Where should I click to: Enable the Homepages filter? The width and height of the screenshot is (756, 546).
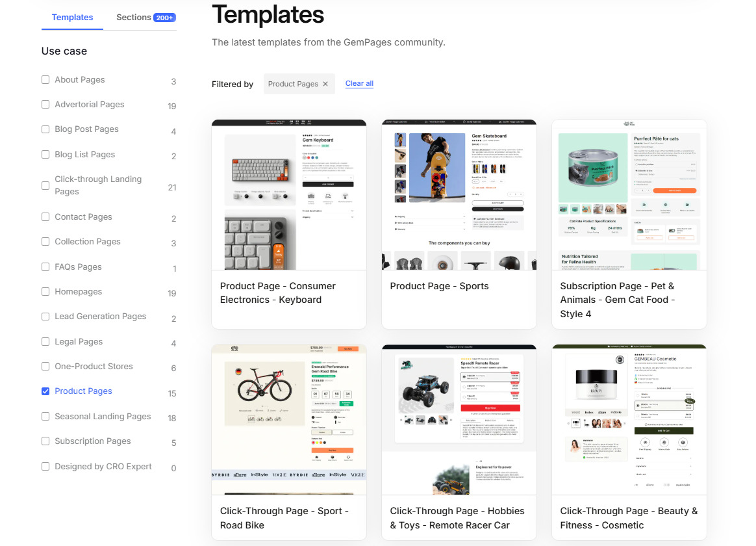coord(45,291)
